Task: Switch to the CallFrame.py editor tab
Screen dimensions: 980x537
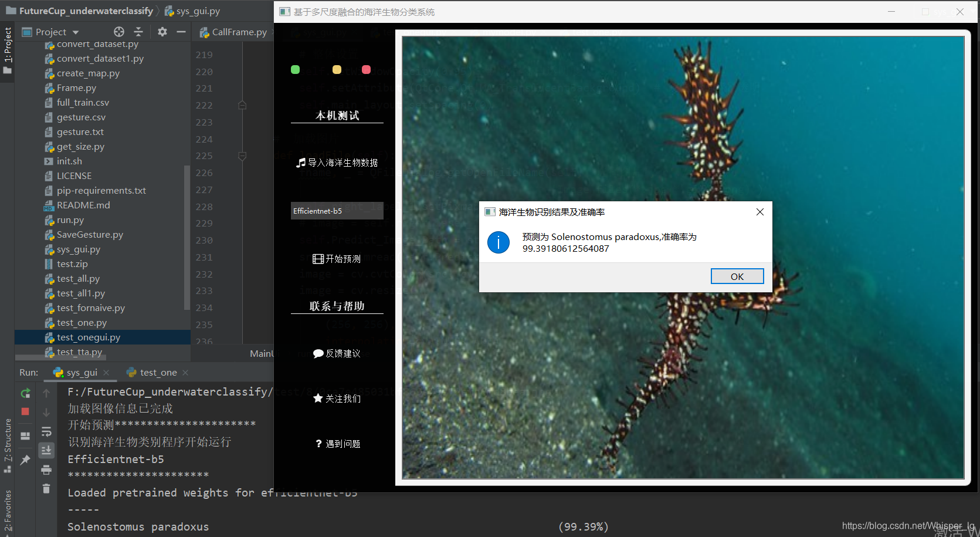Action: [x=233, y=32]
